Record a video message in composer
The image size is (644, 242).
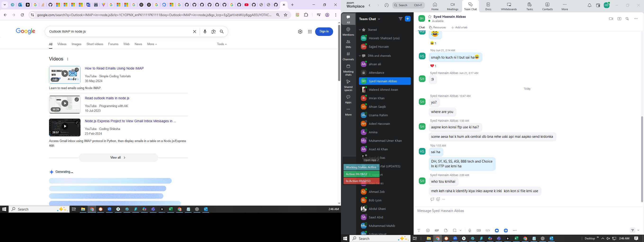pyautogui.click(x=479, y=230)
